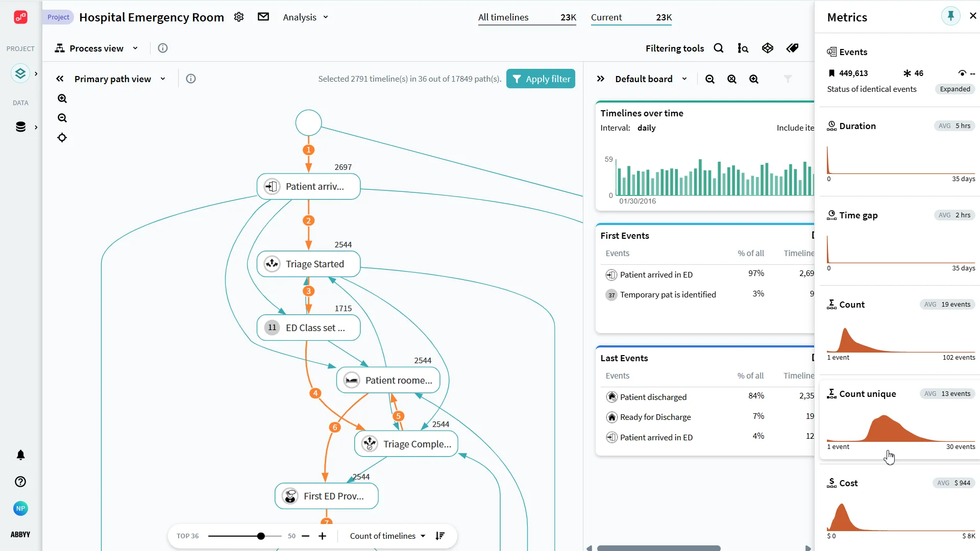Image resolution: width=980 pixels, height=551 pixels.
Task: Open Count of timelines dropdown
Action: pyautogui.click(x=387, y=536)
